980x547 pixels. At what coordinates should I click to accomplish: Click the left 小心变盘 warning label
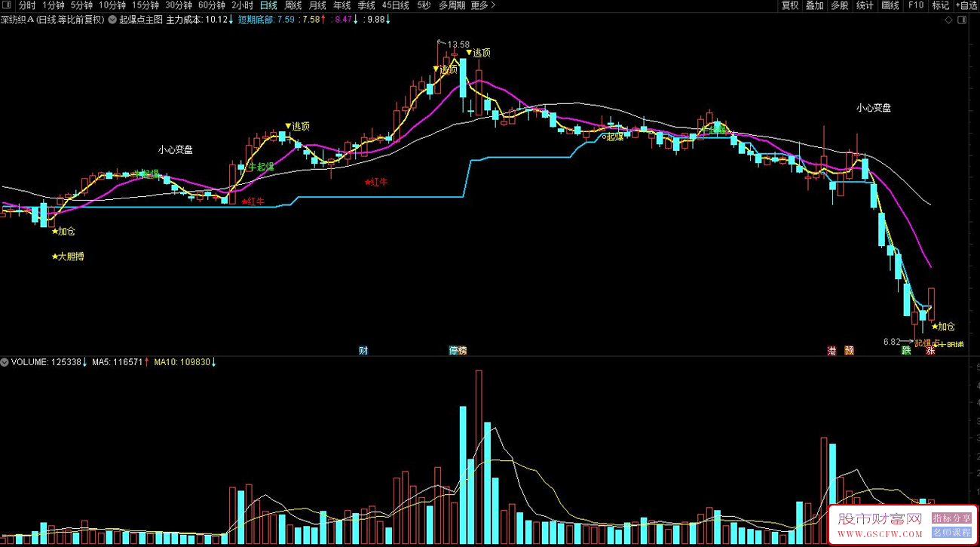[x=176, y=149]
